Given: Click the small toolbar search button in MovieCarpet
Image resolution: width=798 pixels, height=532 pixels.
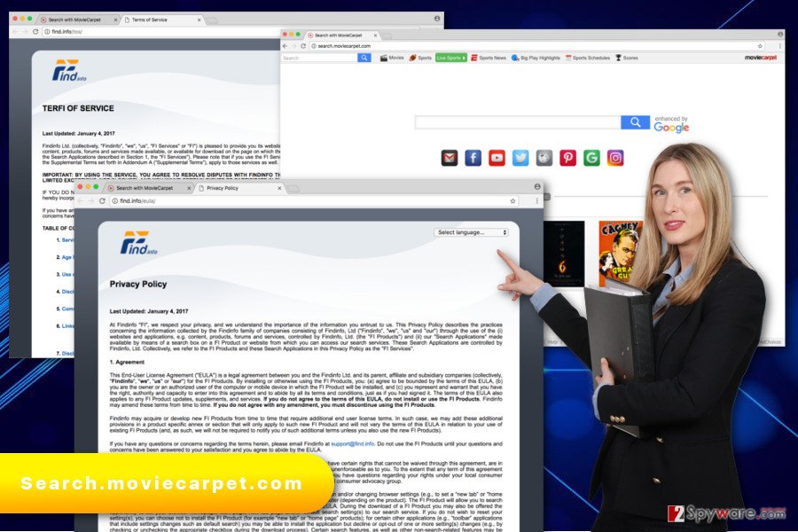Looking at the screenshot, I should [364, 58].
